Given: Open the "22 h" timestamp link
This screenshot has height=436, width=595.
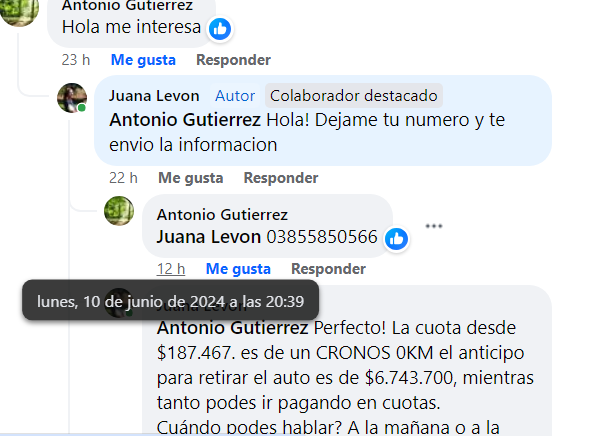Looking at the screenshot, I should point(123,178).
